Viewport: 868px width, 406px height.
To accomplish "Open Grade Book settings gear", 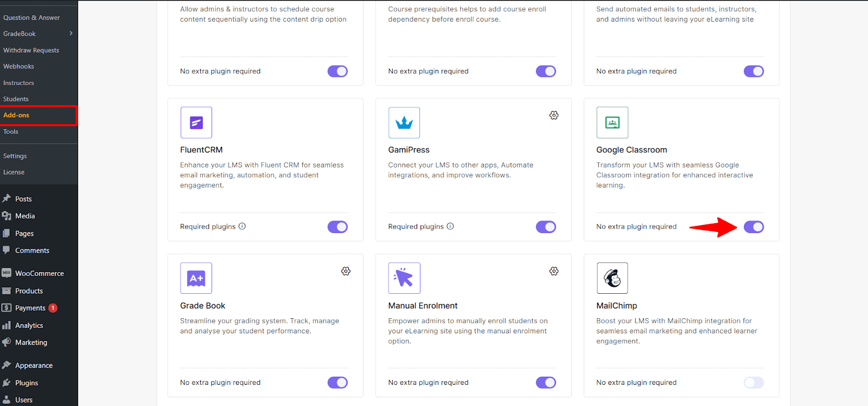I will tap(346, 271).
